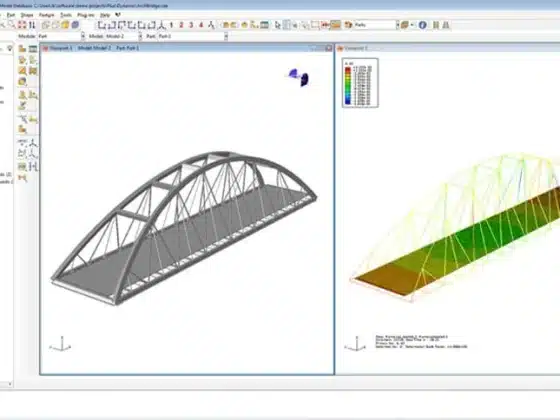This screenshot has height=420, width=560.
Task: Click the context help arrow icon beside Help
Action: [x=118, y=15]
